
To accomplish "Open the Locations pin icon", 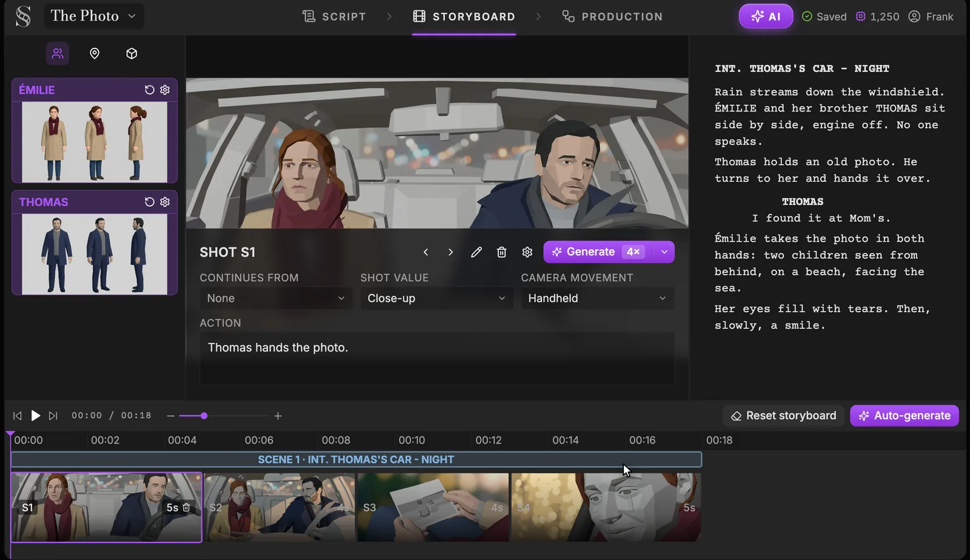I will click(95, 53).
